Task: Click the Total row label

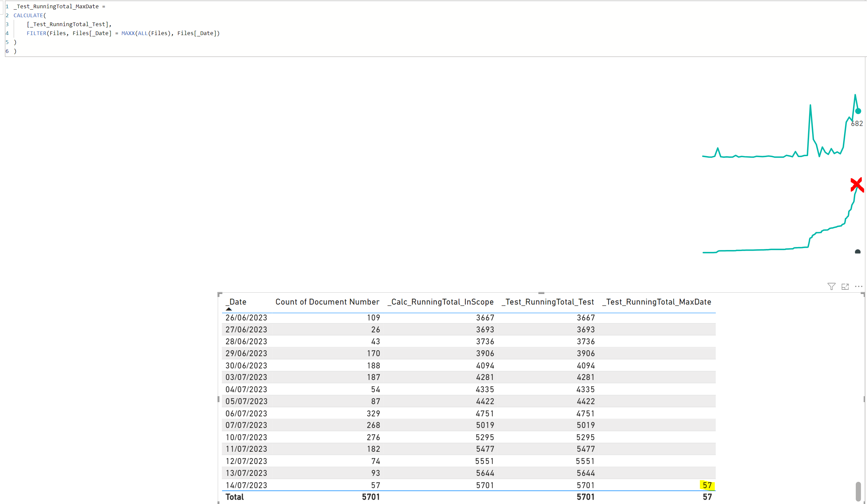Action: (x=235, y=497)
